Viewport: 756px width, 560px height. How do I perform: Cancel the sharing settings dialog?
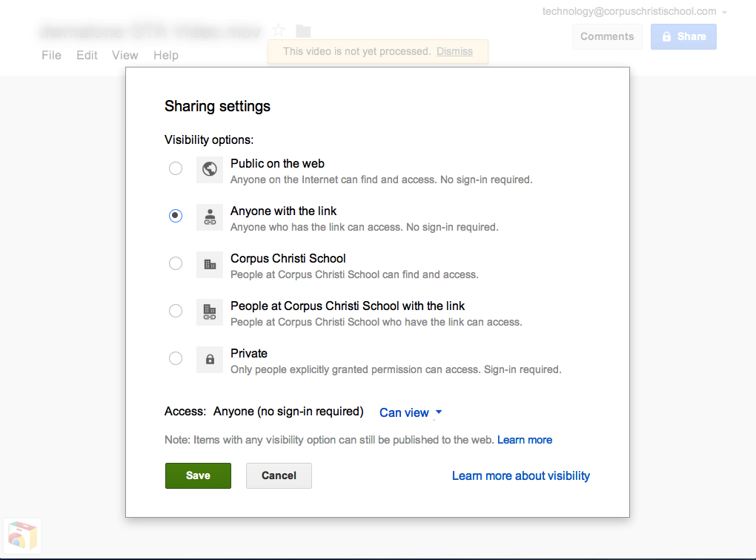(x=279, y=475)
